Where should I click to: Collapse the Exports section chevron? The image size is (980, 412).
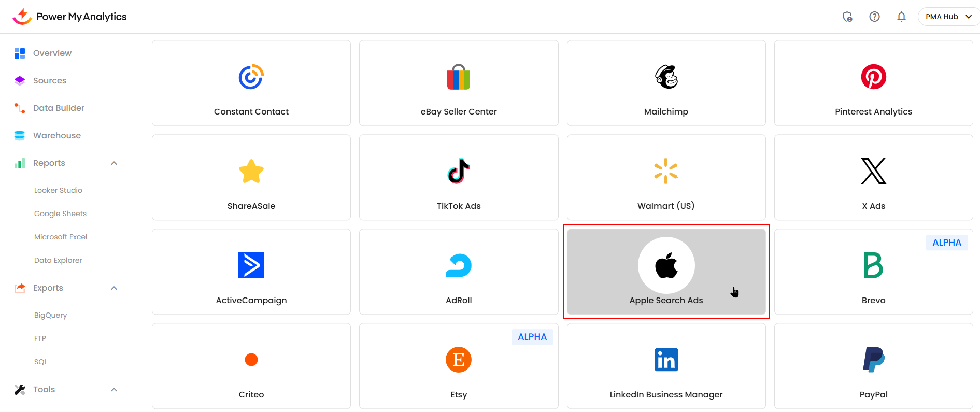pyautogui.click(x=114, y=288)
